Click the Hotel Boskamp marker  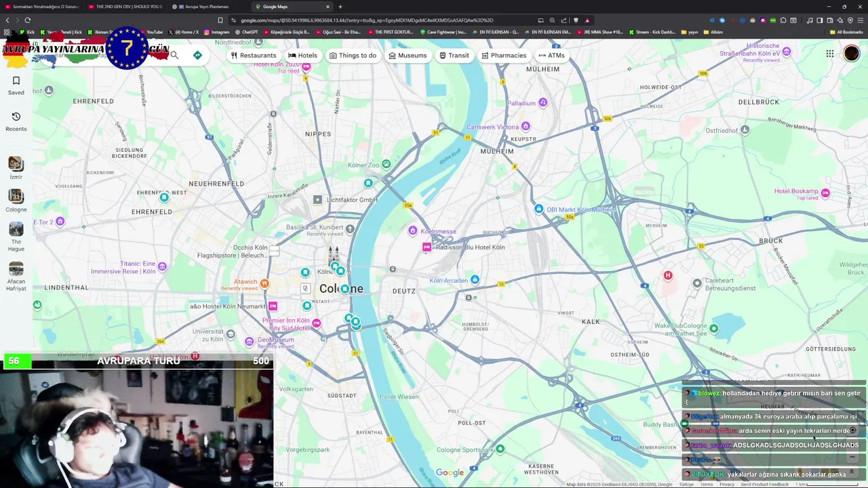click(825, 193)
